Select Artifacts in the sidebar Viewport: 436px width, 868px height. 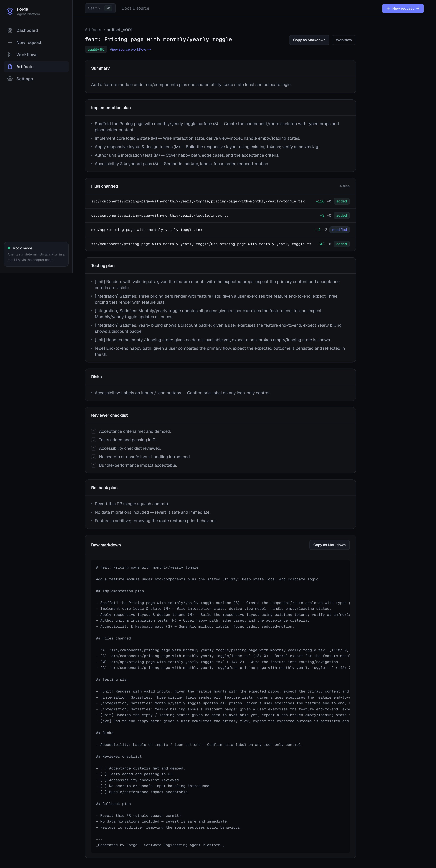pyautogui.click(x=36, y=67)
